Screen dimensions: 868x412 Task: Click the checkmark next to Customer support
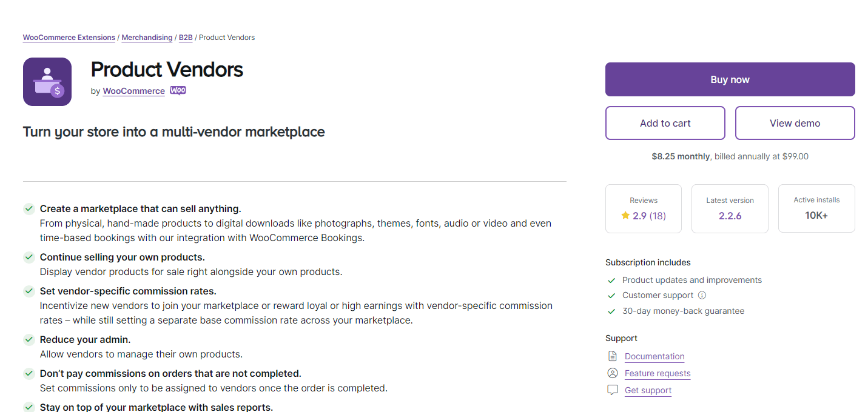tap(611, 296)
